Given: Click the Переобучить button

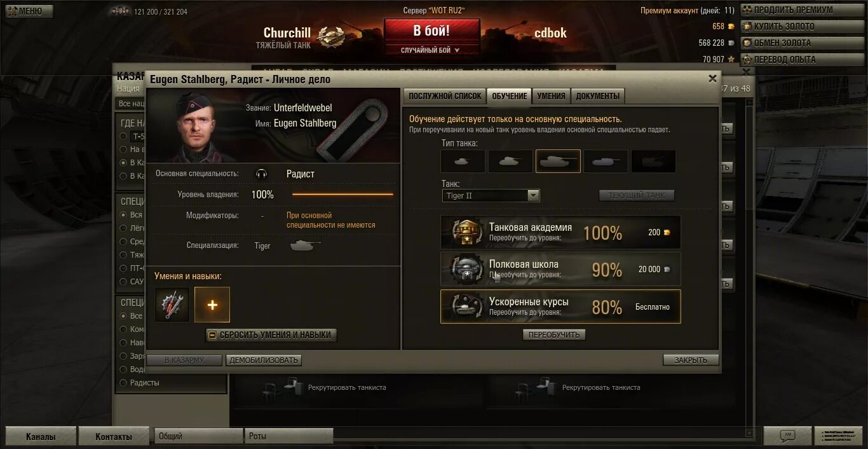Looking at the screenshot, I should pyautogui.click(x=554, y=335).
